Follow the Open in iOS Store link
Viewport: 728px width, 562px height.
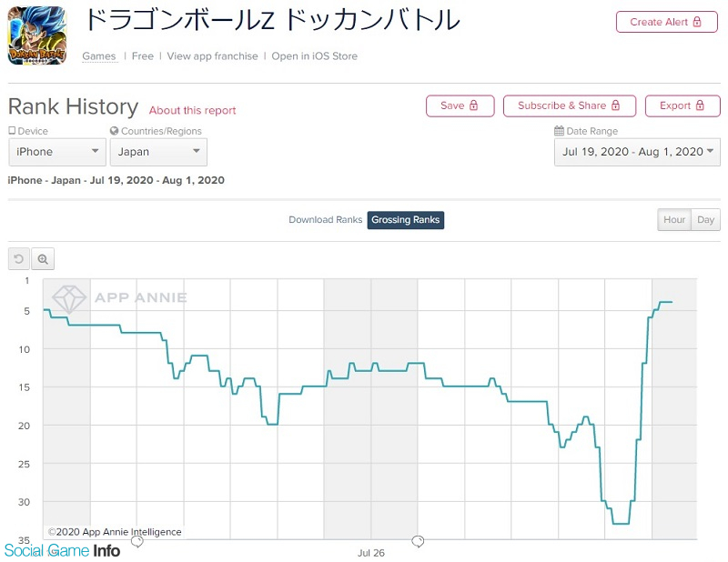tap(314, 56)
